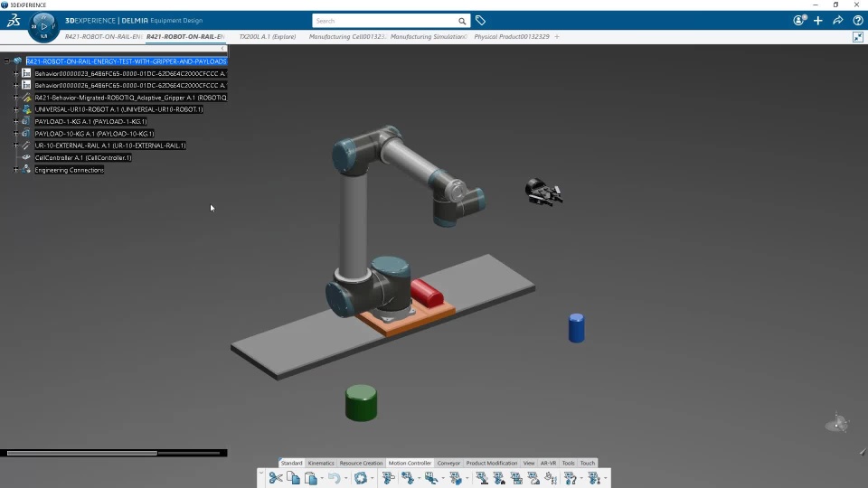The width and height of the screenshot is (868, 488).
Task: Open the user profile icon
Action: [x=798, y=21]
